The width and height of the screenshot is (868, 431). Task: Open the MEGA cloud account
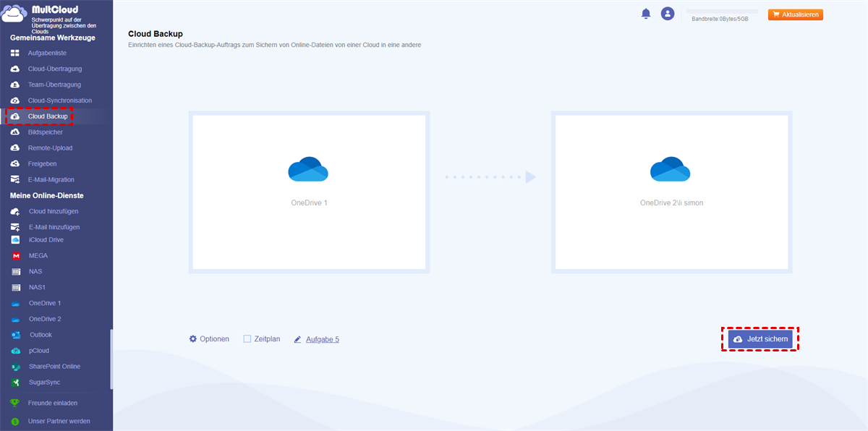pos(39,255)
